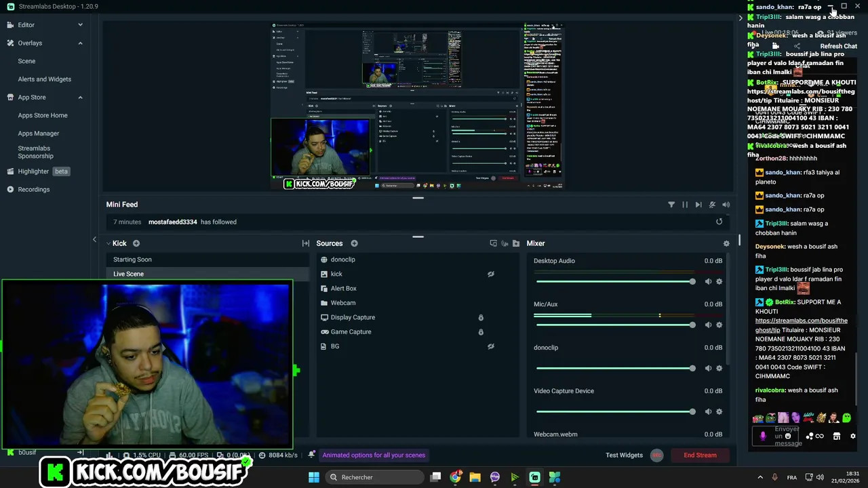Screen dimensions: 868x488
Task: Mute Video Capture Device audio
Action: point(708,411)
